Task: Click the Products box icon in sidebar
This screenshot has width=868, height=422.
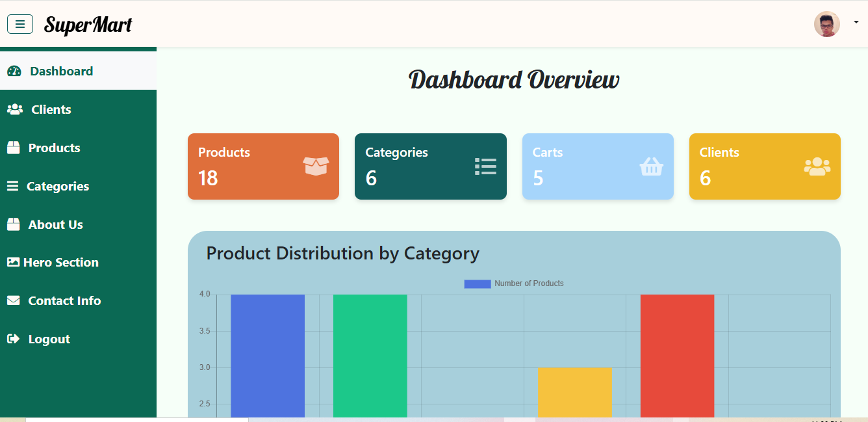Action: tap(14, 148)
